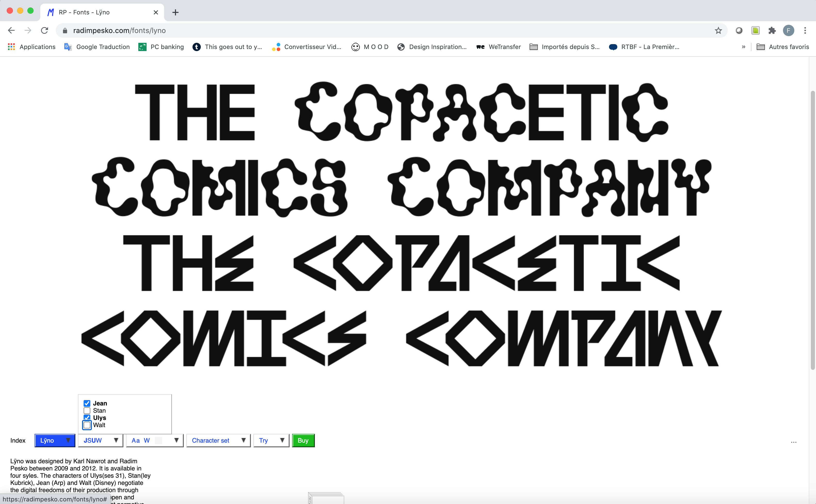Click the profile avatar F icon
This screenshot has width=816, height=504.
click(x=788, y=31)
